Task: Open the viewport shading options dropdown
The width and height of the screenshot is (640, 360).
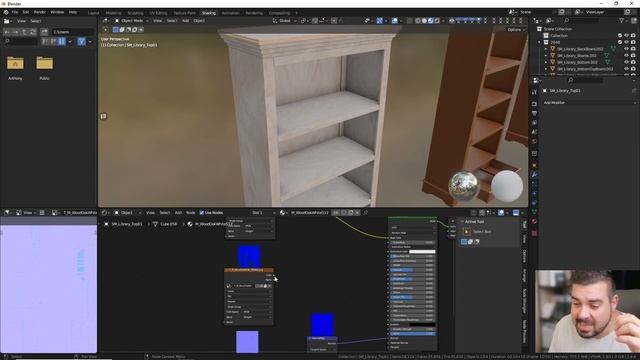Action: tap(443, 20)
